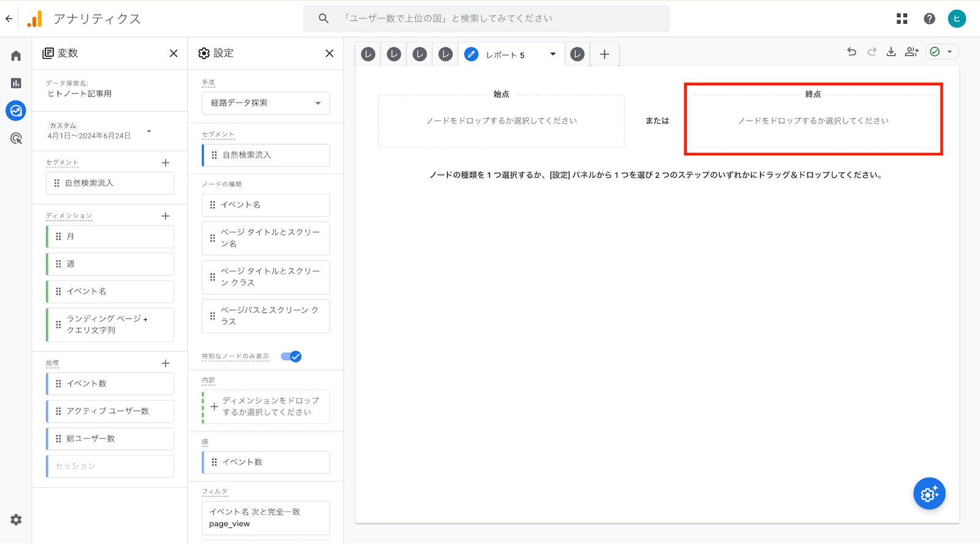980x544 pixels.
Task: Choose イベント名 node type
Action: (x=266, y=205)
